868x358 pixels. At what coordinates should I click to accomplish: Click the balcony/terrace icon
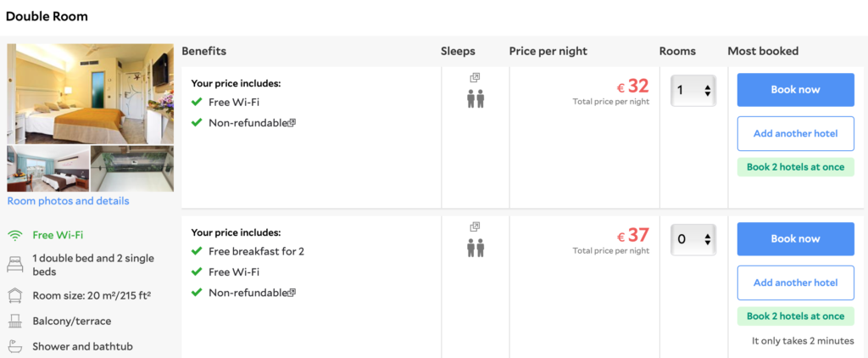click(x=15, y=322)
